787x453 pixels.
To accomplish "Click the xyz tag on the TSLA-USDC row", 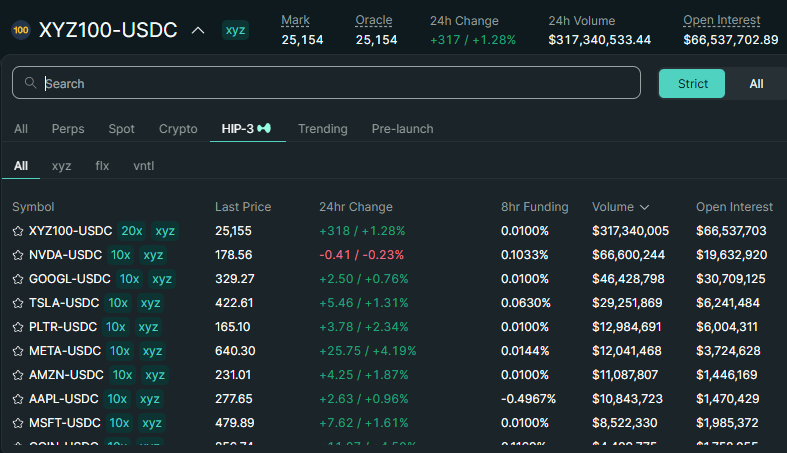I will (x=150, y=303).
